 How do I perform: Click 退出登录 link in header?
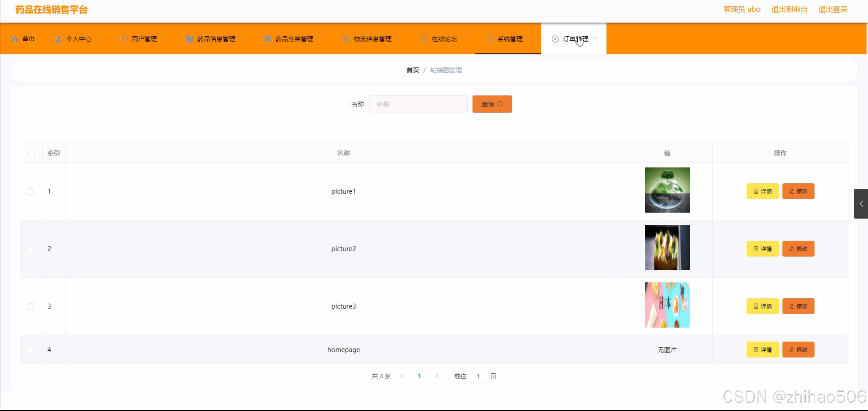pos(832,10)
